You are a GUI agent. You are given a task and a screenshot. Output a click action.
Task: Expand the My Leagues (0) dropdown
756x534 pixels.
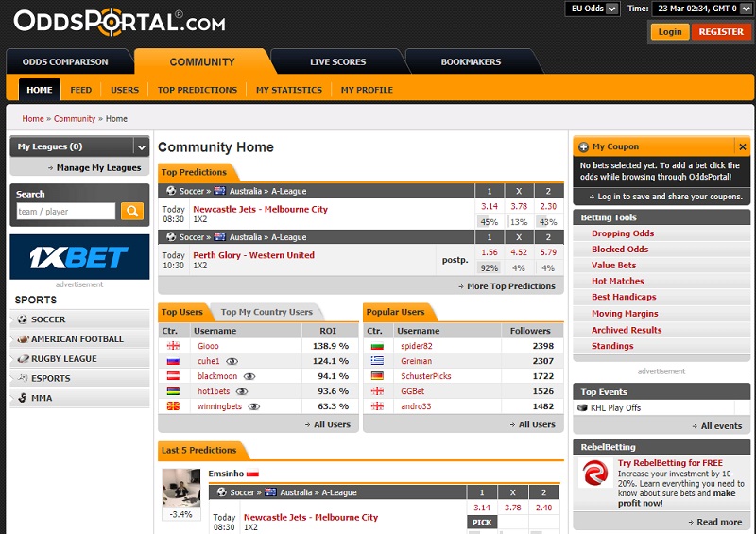click(x=141, y=147)
